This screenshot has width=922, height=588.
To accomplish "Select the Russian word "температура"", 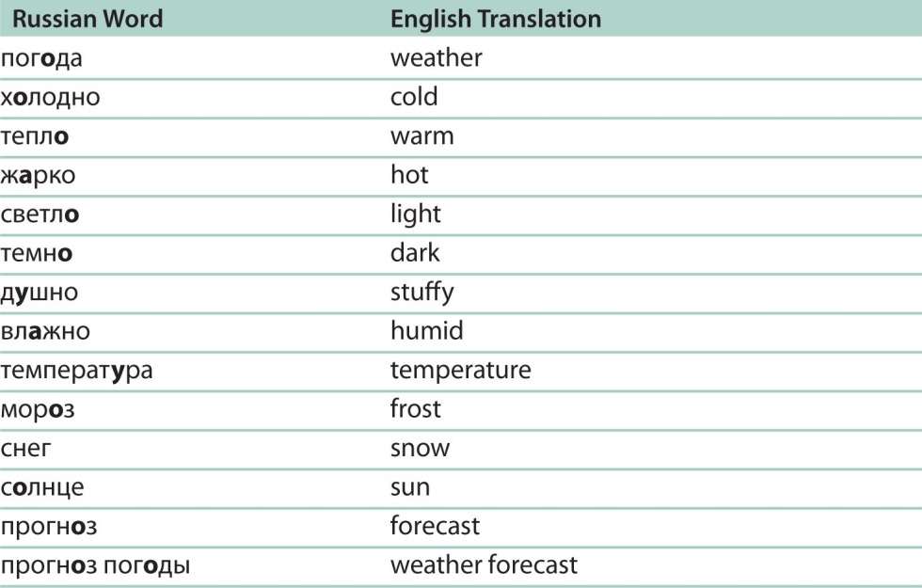I will pyautogui.click(x=76, y=371).
